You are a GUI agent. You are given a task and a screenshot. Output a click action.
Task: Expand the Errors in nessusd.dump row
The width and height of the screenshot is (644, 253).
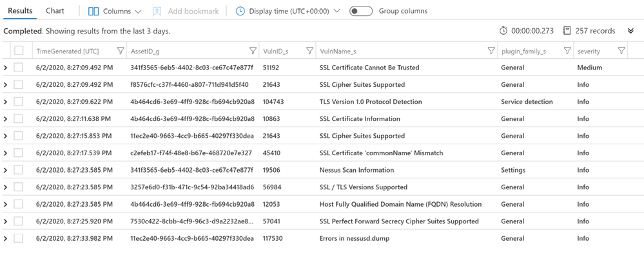coord(5,238)
